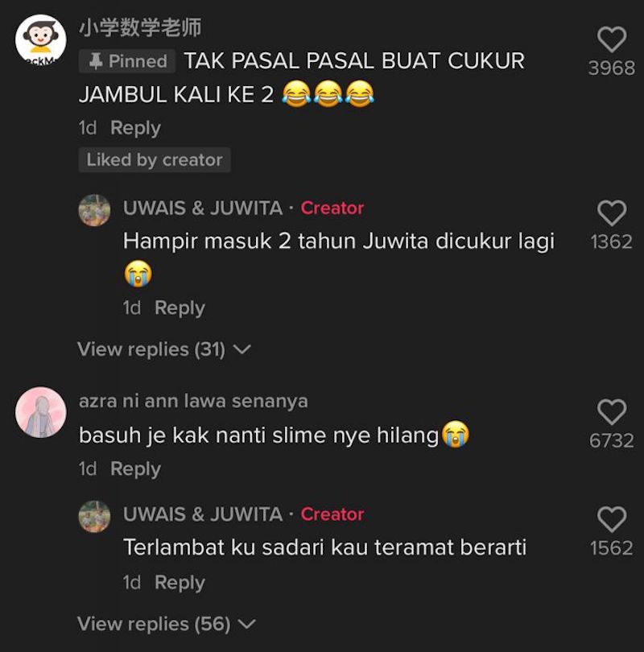This screenshot has height=652, width=644.
Task: Open azra ni ann lawa senanya profile
Action: click(193, 402)
